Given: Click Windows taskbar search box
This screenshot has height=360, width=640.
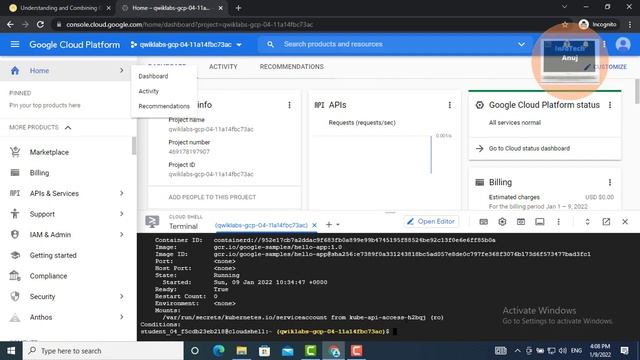Looking at the screenshot, I should pos(103,351).
